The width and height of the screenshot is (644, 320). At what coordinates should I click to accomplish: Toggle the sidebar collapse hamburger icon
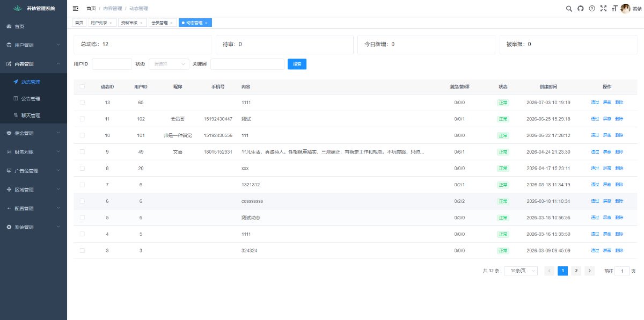(75, 9)
